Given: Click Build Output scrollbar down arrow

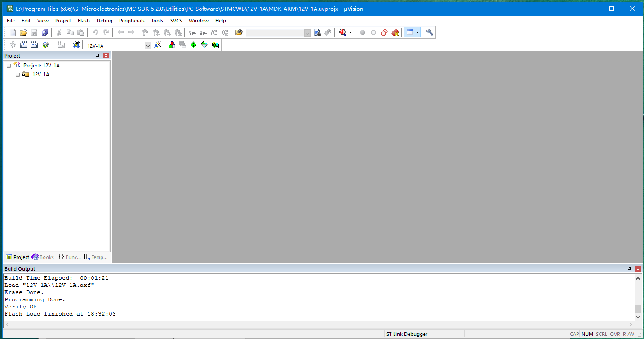Looking at the screenshot, I should (x=638, y=317).
